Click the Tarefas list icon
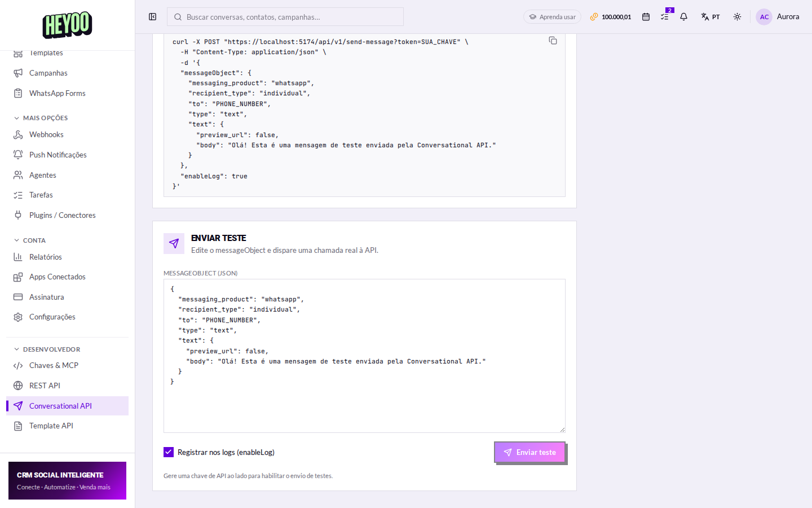812x508 pixels. coord(18,195)
